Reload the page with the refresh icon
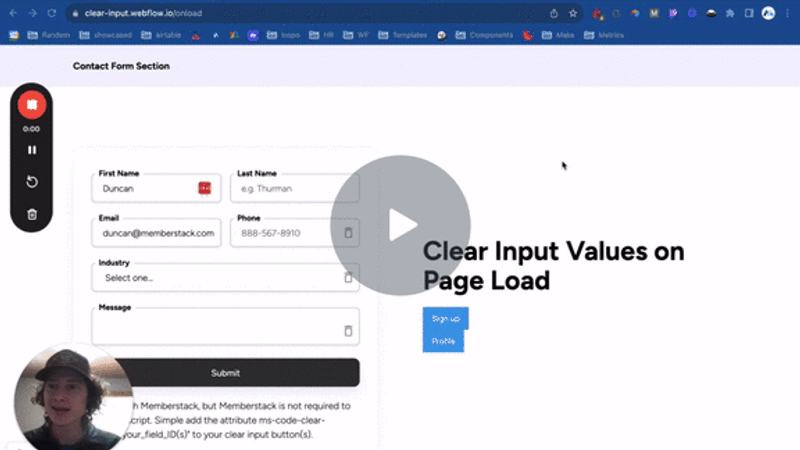 pyautogui.click(x=52, y=13)
